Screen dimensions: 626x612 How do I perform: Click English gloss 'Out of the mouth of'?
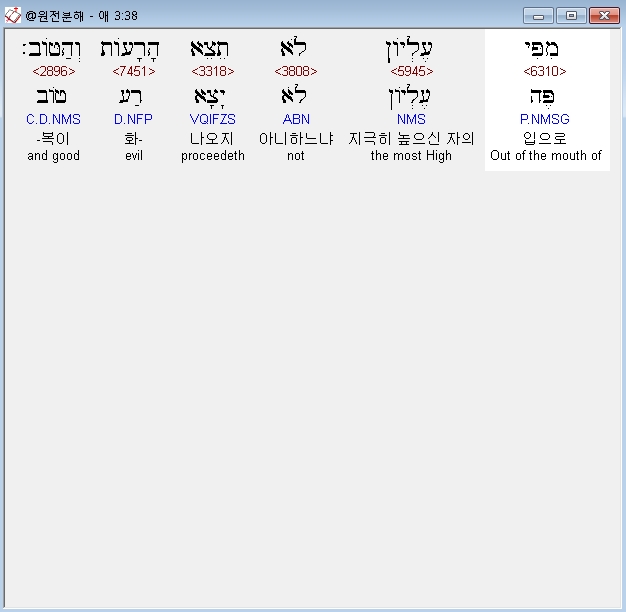546,155
